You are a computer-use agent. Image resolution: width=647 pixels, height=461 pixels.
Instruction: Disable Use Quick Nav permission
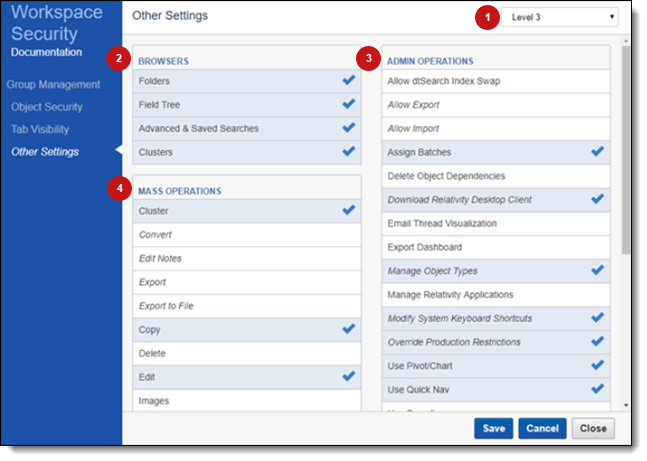pyautogui.click(x=496, y=390)
